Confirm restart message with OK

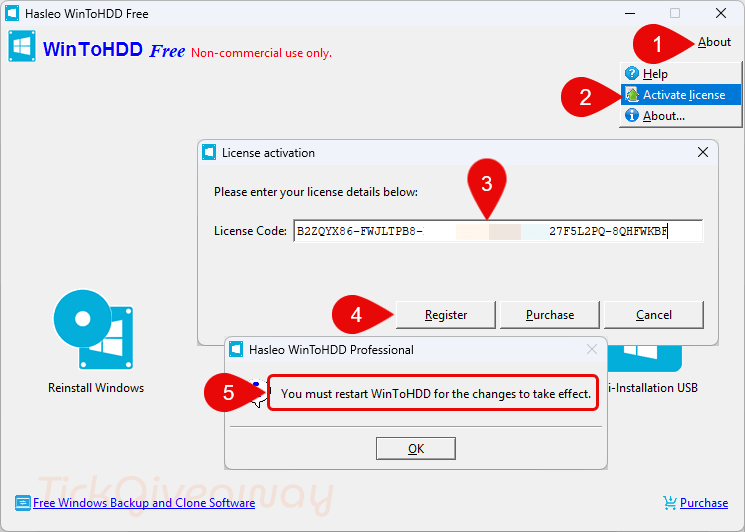point(416,448)
